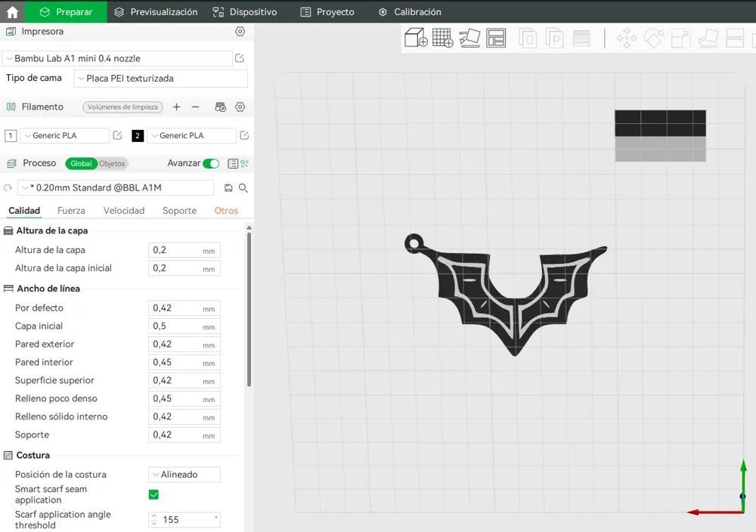
Task: Add a filament with plus icon
Action: (176, 107)
